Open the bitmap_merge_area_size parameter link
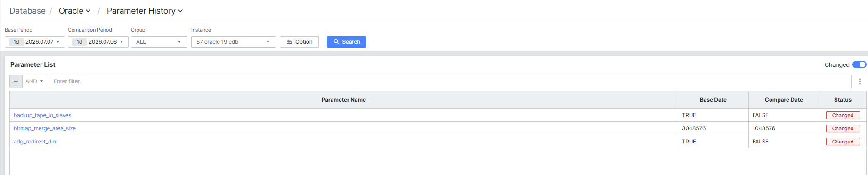This screenshot has height=175, width=868. click(45, 128)
